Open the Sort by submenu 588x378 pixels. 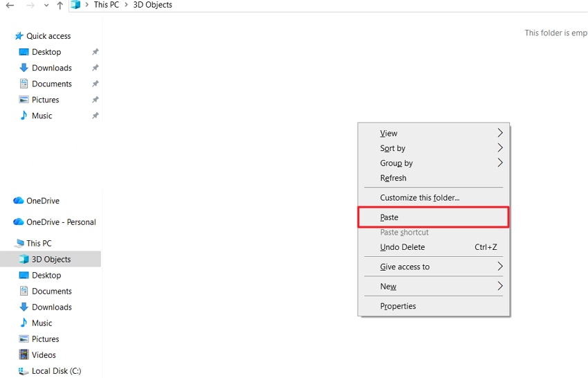click(x=434, y=148)
